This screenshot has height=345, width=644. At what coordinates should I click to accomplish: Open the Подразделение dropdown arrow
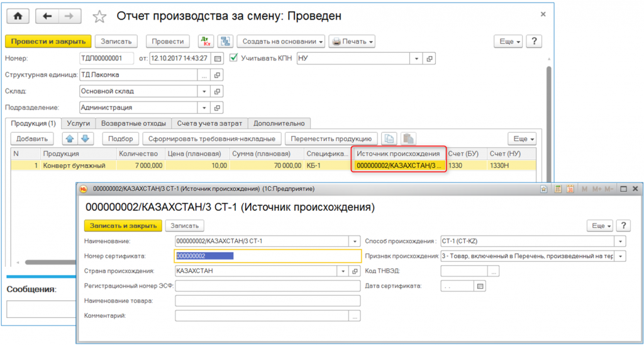coord(203,108)
